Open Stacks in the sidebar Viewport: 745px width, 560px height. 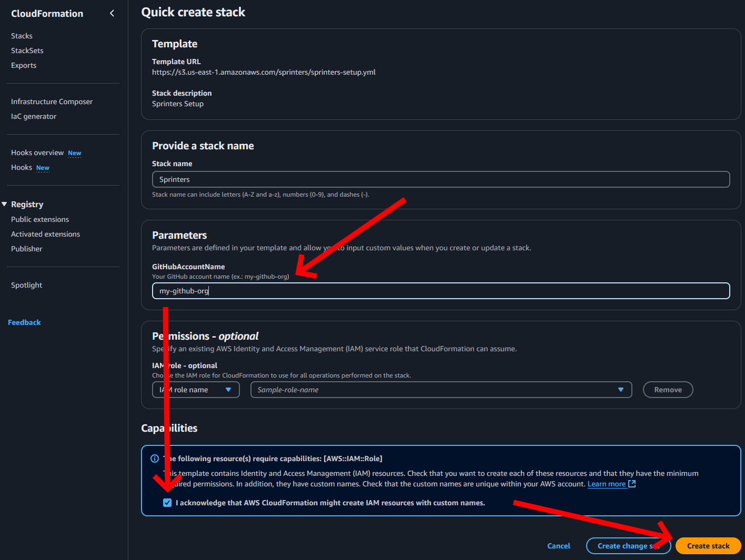22,36
